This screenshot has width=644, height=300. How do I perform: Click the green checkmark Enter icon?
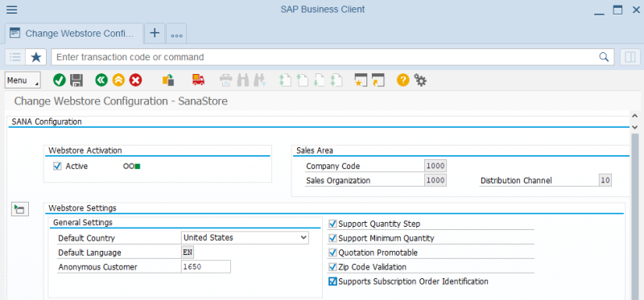(59, 80)
